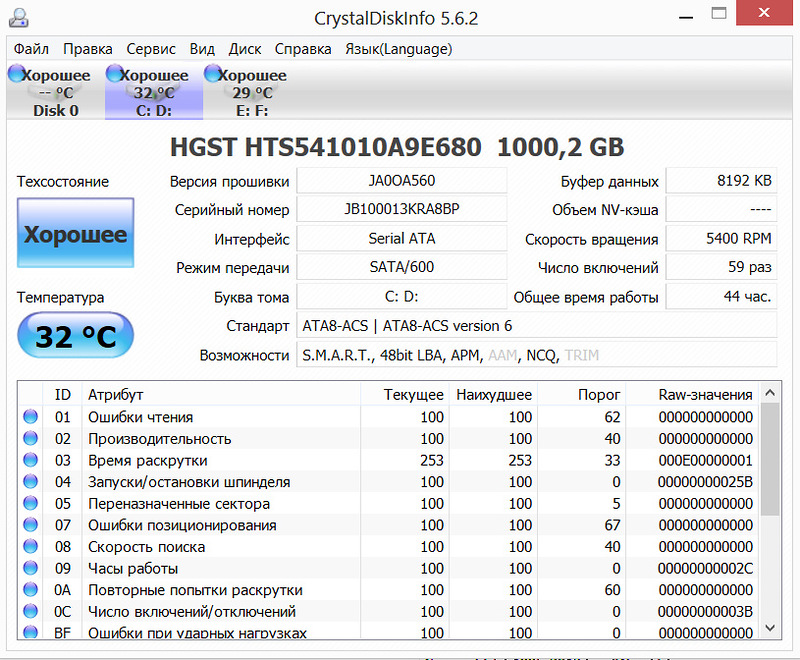Image resolution: width=800 pixels, height=660 pixels.
Task: Click the status orb for Время раскрутки
Action: coord(31,460)
